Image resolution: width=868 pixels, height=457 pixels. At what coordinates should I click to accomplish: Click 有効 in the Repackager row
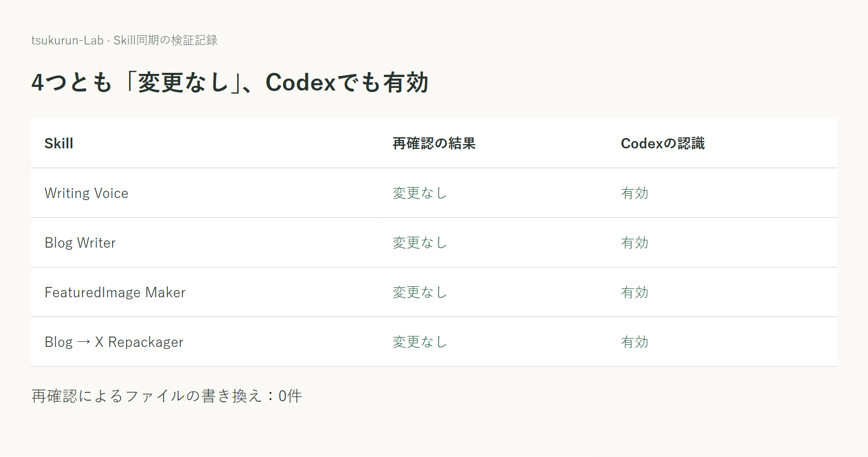coord(634,342)
